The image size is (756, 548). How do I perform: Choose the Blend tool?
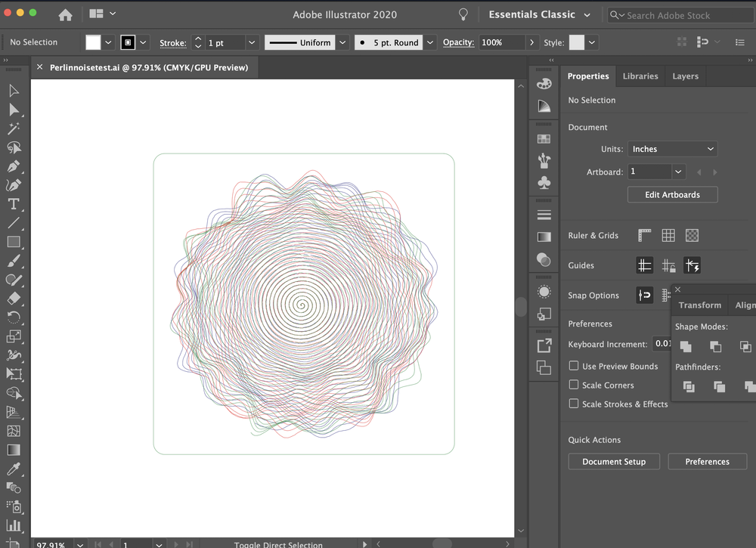(x=14, y=488)
